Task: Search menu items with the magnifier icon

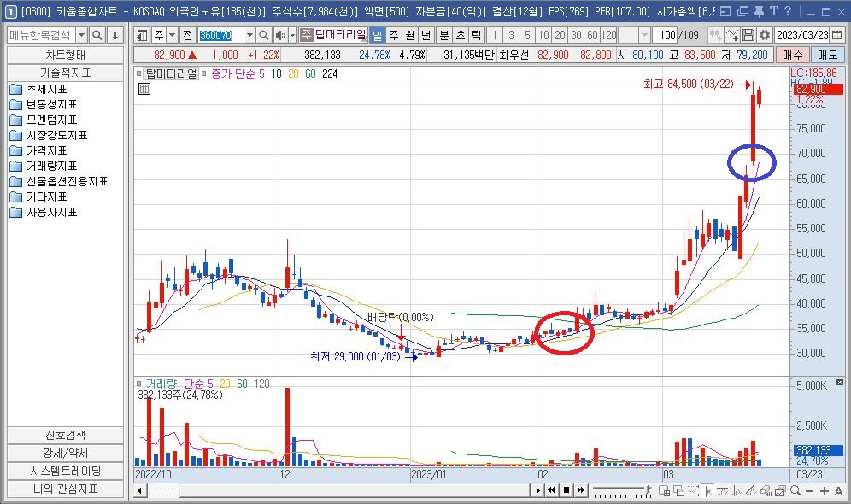Action: (x=97, y=35)
